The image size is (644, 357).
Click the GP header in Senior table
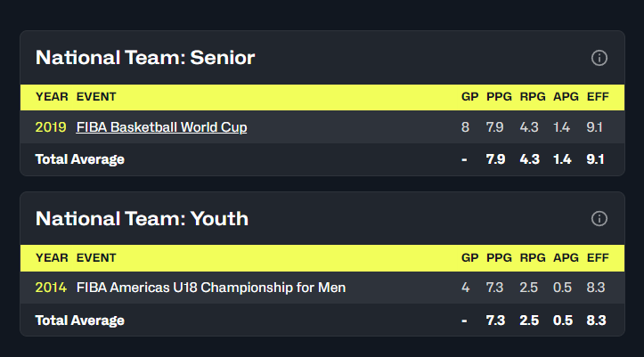coord(469,97)
